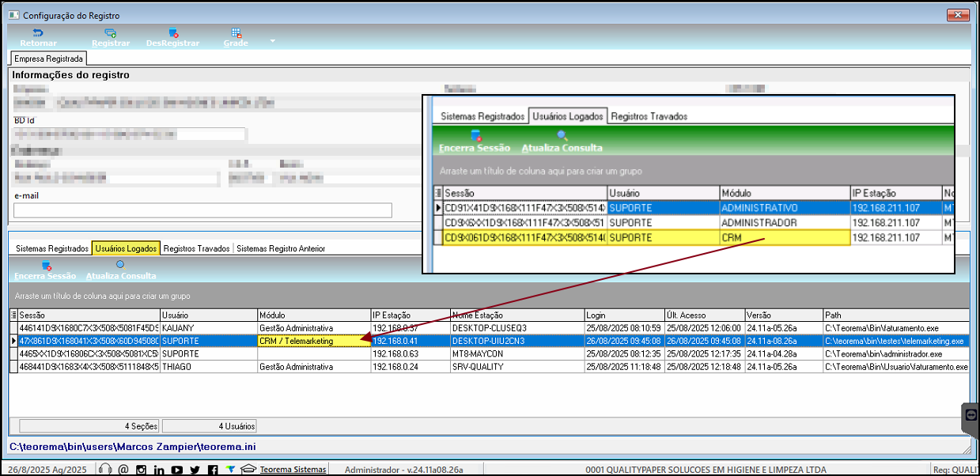Image resolution: width=980 pixels, height=476 pixels.
Task: Select the highlighted Usuários Logados tab in the lower panel
Action: click(126, 248)
